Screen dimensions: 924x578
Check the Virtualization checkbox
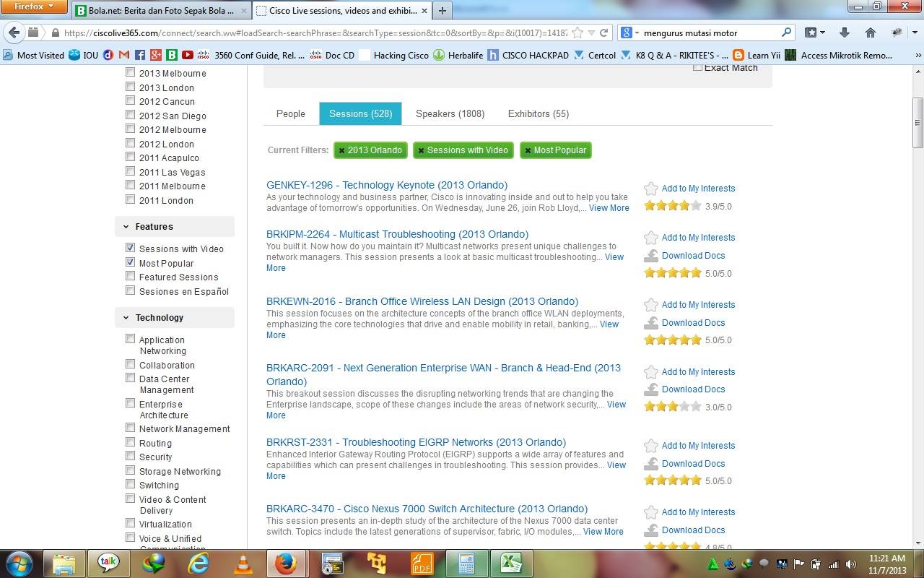pyautogui.click(x=131, y=523)
